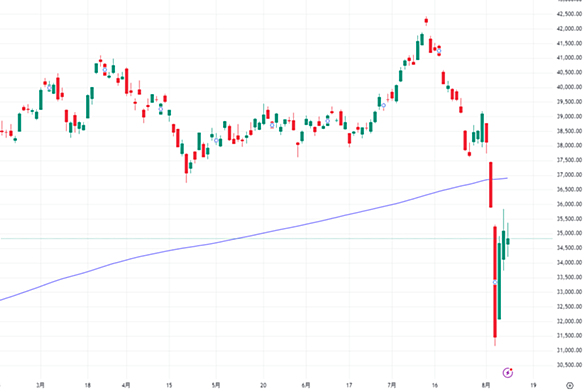This screenshot has height=391, width=586.
Task: Click the 37,500.00 price axis label
Action: coord(569,160)
